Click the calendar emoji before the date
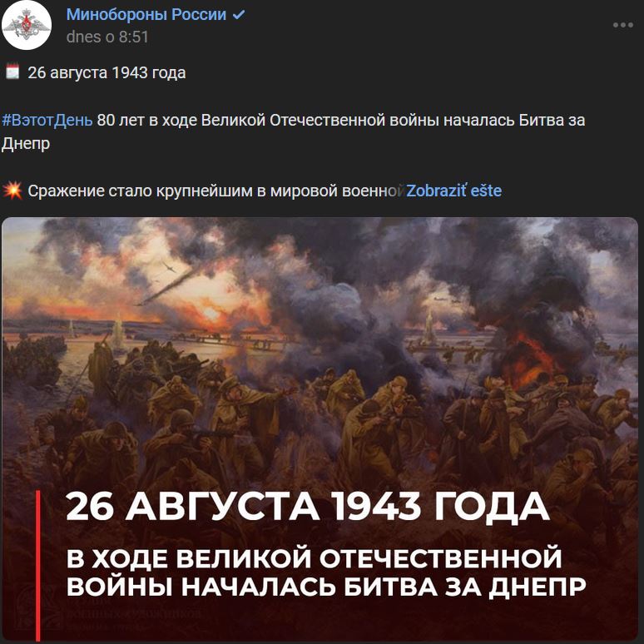This screenshot has width=644, height=644. [x=12, y=72]
